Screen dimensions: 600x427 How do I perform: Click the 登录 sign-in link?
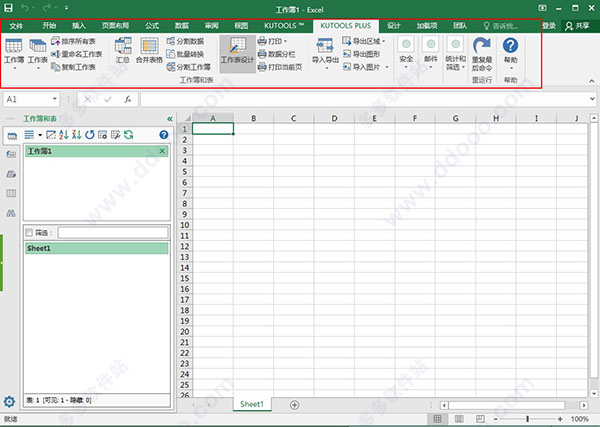(549, 26)
